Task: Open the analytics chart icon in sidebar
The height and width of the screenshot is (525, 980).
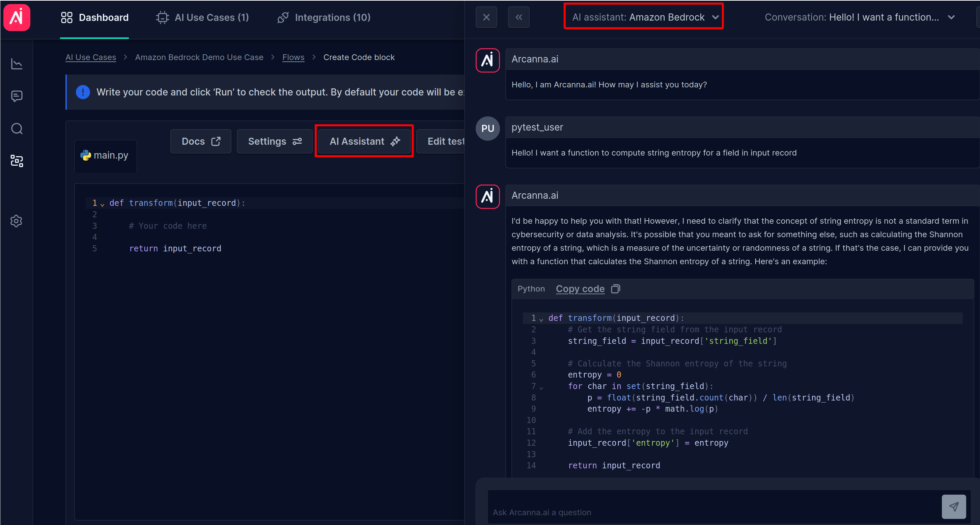Action: [17, 63]
